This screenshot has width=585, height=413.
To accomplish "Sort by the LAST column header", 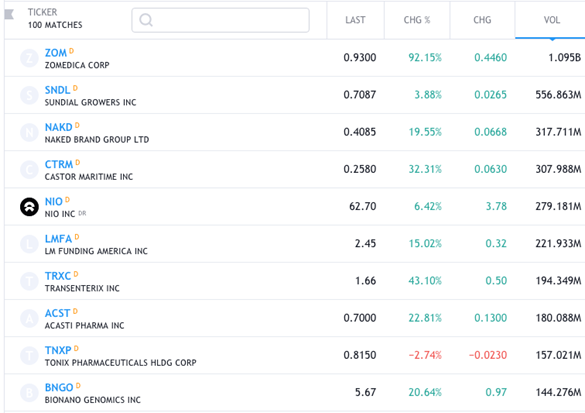I will 355,20.
